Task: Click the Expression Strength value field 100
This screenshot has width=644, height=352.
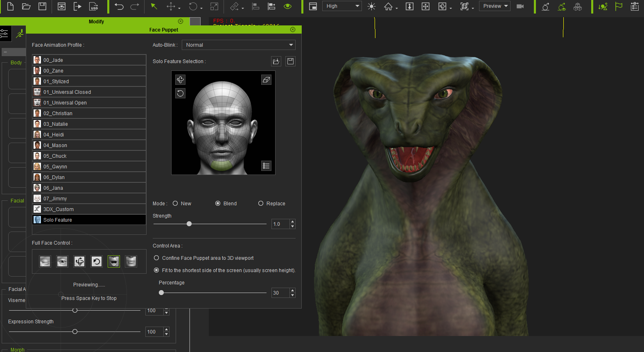Action: [154, 332]
